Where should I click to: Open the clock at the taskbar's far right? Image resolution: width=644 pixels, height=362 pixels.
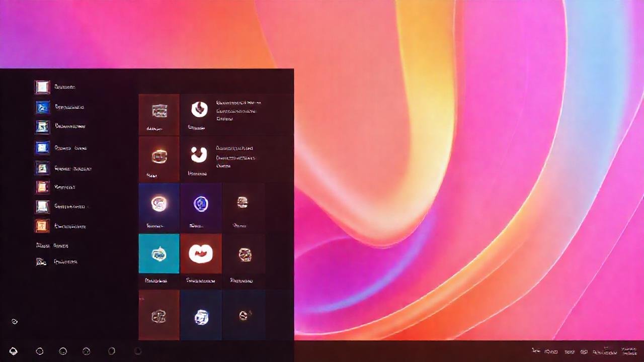click(x=628, y=351)
